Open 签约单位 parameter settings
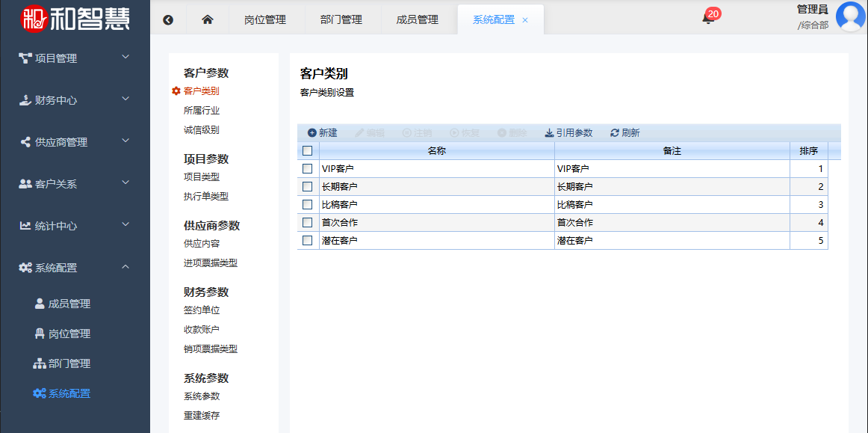 click(x=202, y=310)
